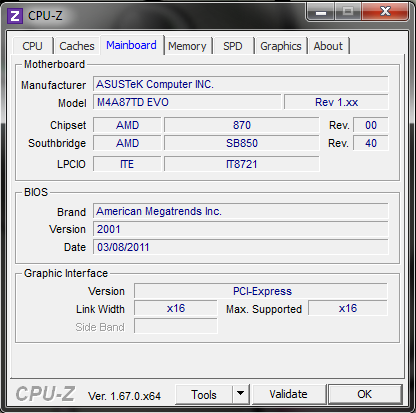Click the Graphic Interface group label
Viewport: 416px width, 413px height.
(x=66, y=273)
